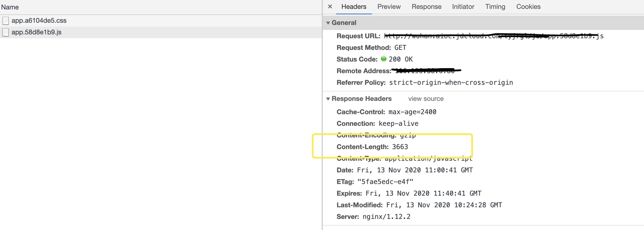Click the Server nginx/1.12.2 value

387,217
